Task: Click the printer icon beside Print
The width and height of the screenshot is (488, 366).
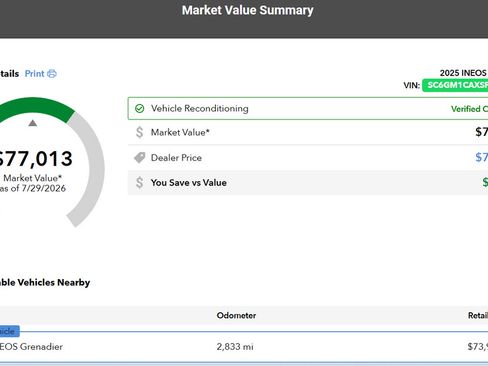Action: [x=52, y=74]
